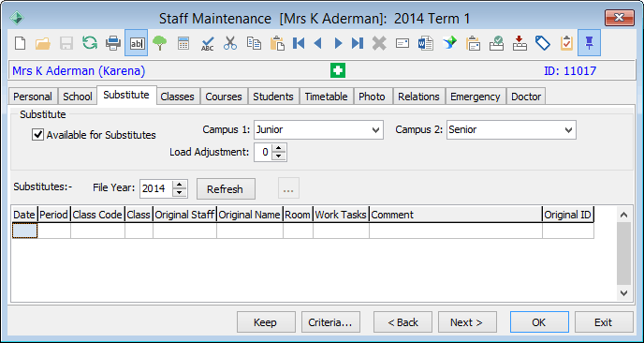Uncheck Available for Substitutes checkbox
The width and height of the screenshot is (644, 343).
point(37,135)
